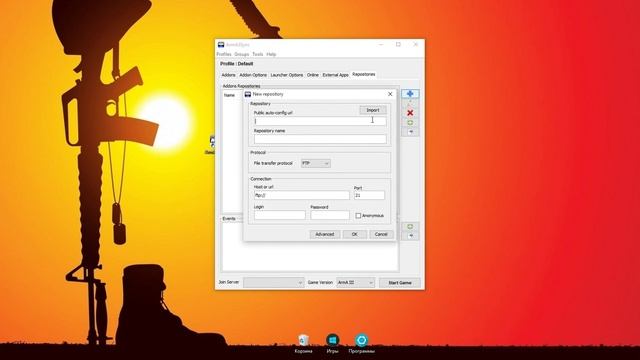Focus the Public auto-config url field

(320, 121)
